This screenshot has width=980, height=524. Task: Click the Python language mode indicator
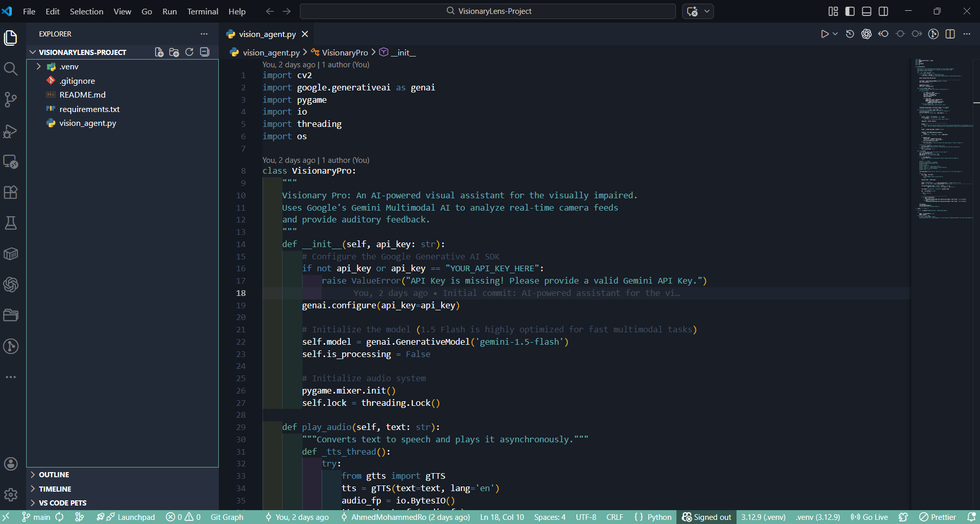pyautogui.click(x=659, y=517)
